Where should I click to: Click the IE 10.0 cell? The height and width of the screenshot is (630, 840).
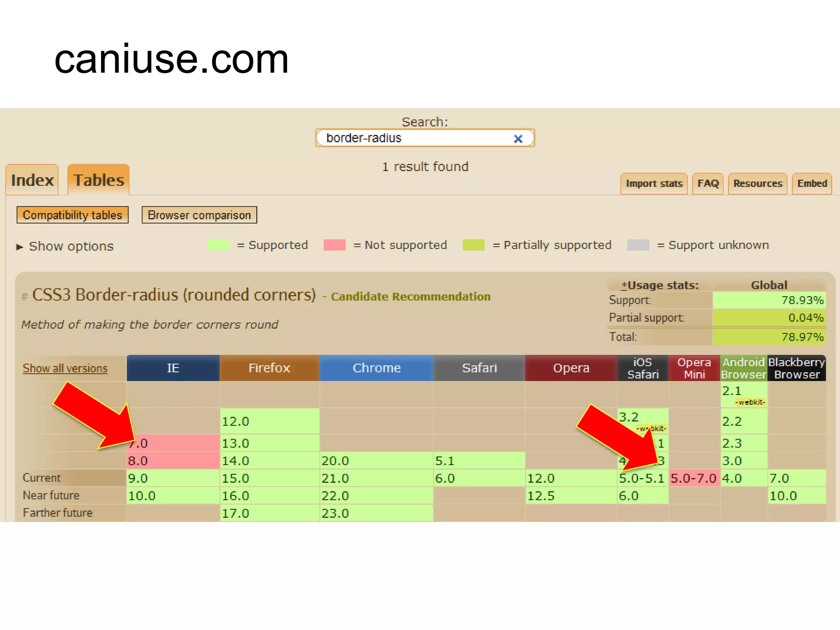pos(173,496)
